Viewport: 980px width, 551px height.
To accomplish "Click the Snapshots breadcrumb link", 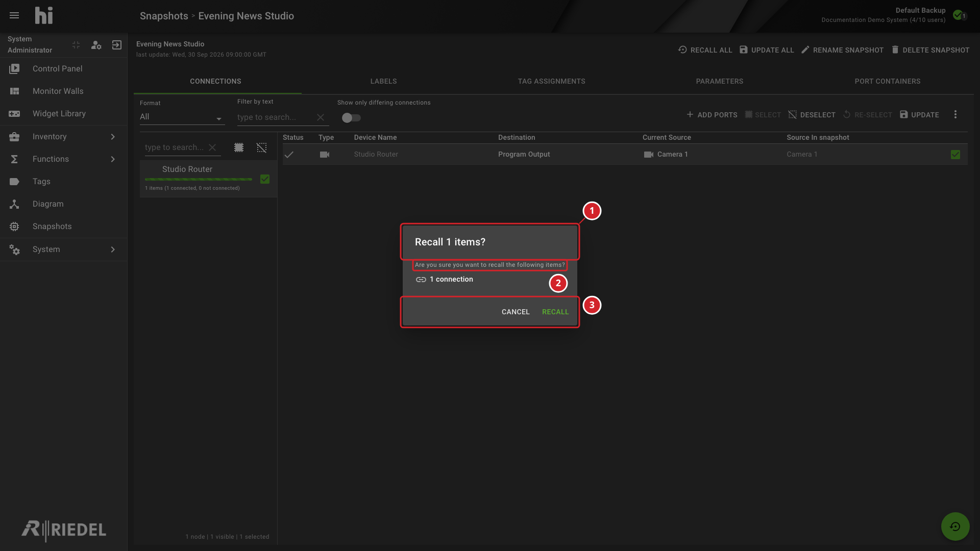I will point(164,16).
